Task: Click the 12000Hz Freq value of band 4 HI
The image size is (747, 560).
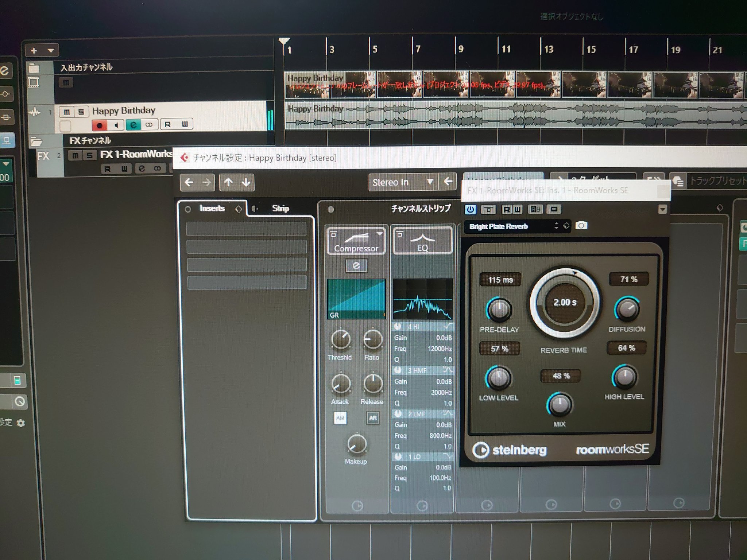Action: [440, 349]
